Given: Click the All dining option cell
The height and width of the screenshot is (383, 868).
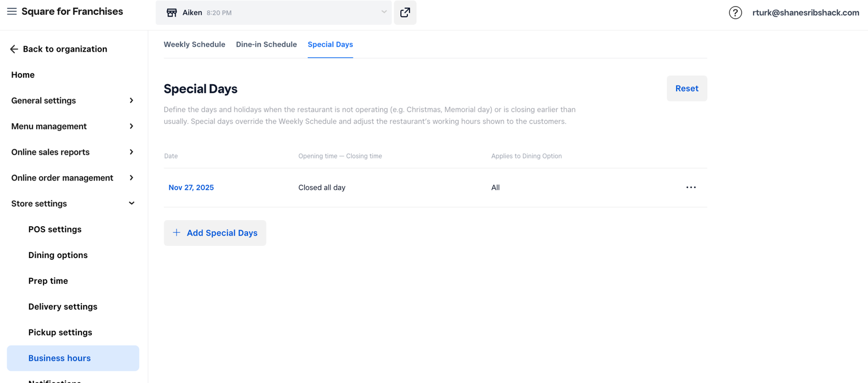Looking at the screenshot, I should pos(495,188).
